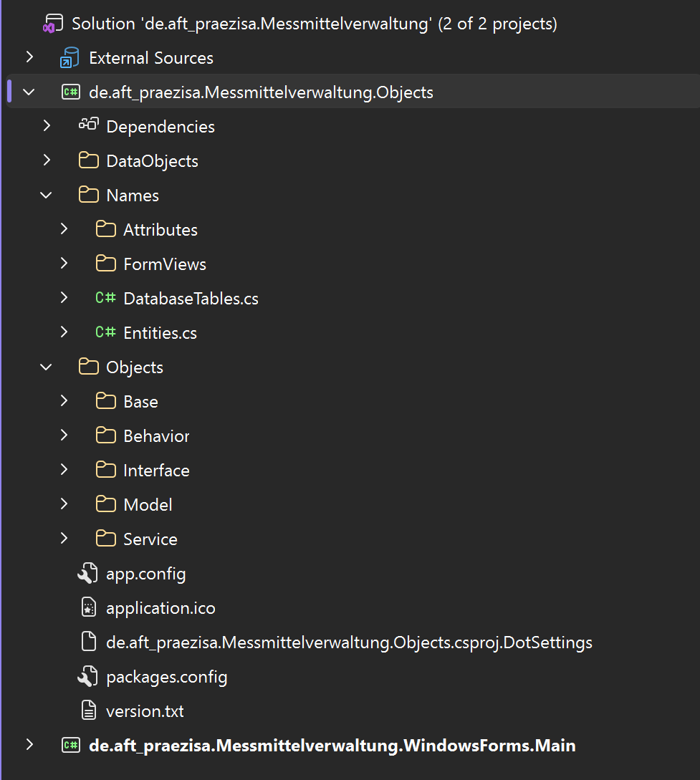Expand Entities.cs members
The height and width of the screenshot is (780, 700).
(64, 332)
